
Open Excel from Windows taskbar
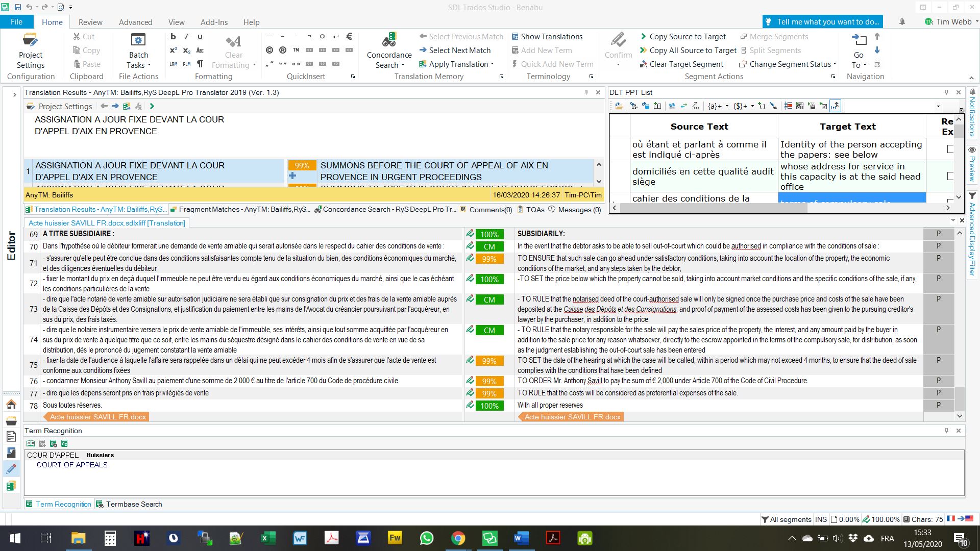pos(268,538)
